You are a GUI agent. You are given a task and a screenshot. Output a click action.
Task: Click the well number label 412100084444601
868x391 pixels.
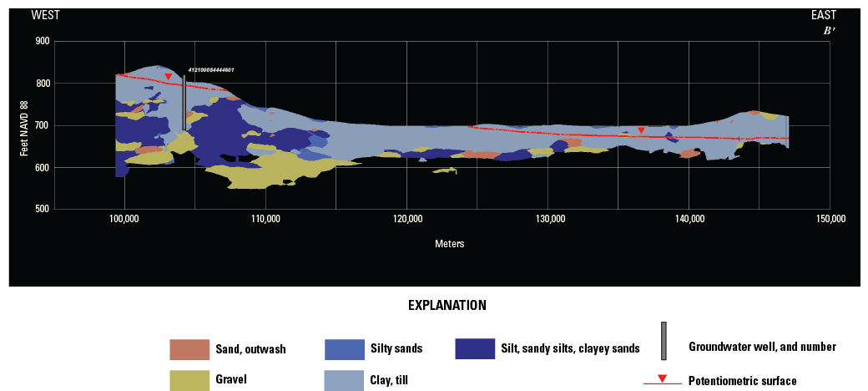(210, 70)
